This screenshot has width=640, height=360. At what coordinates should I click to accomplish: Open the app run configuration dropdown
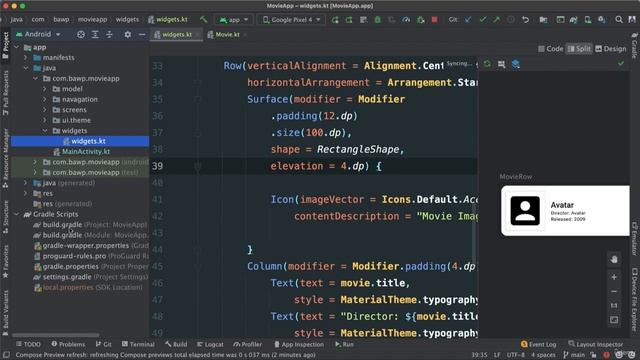click(234, 20)
